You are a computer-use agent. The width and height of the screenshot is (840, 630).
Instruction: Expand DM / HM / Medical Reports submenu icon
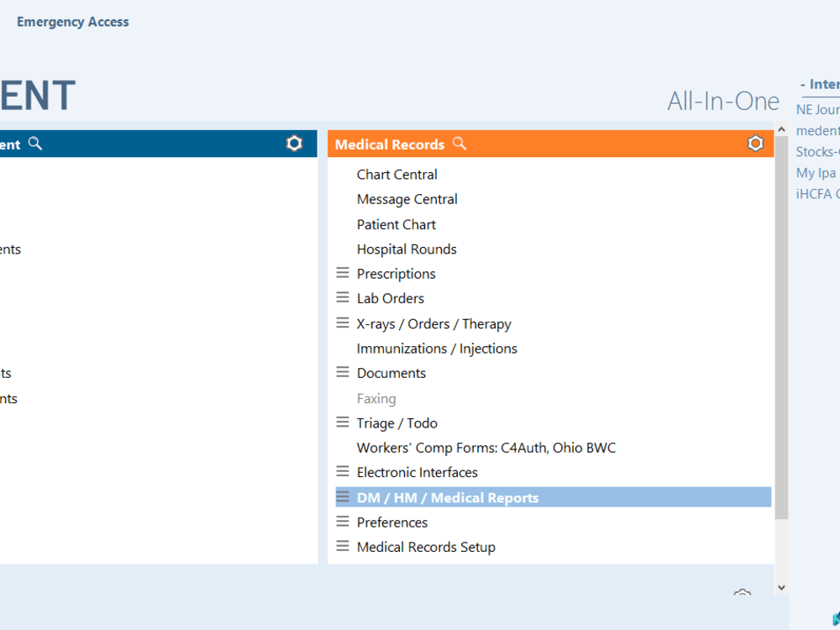tap(343, 496)
